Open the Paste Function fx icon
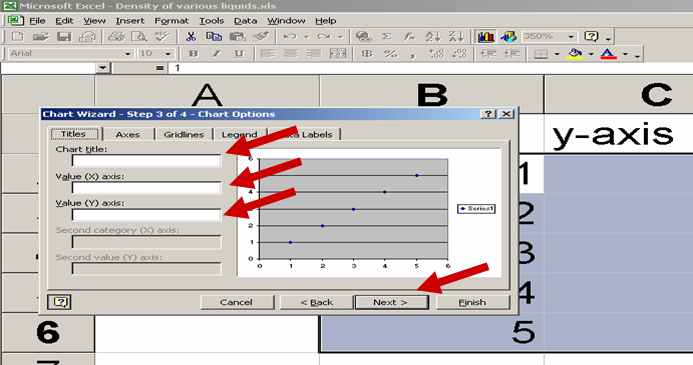This screenshot has height=365, width=693. pos(409,37)
